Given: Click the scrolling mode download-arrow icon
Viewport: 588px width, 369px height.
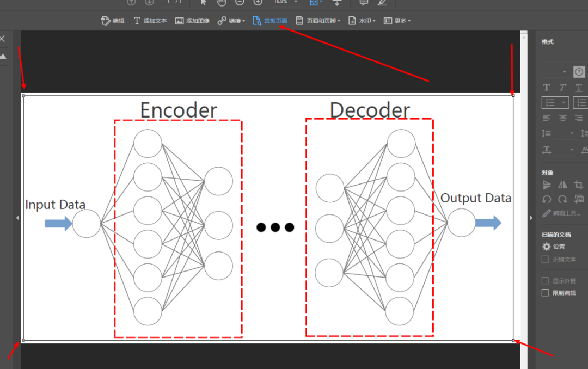Looking at the screenshot, I should click(x=337, y=3).
